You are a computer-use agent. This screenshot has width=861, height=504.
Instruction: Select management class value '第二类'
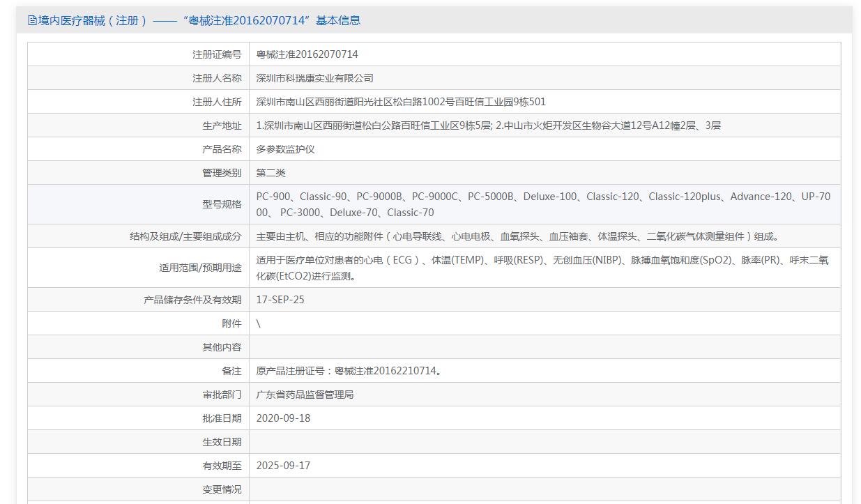coord(271,173)
